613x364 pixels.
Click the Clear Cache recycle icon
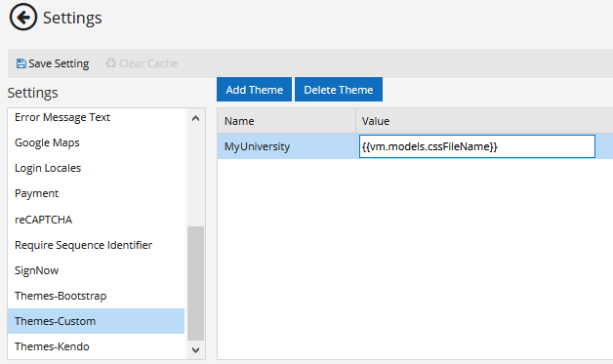click(x=111, y=63)
